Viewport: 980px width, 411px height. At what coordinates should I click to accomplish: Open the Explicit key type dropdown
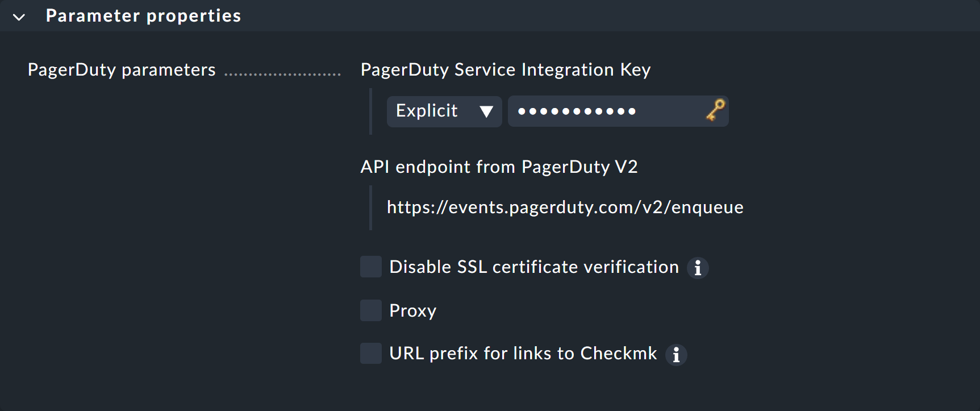tap(444, 111)
